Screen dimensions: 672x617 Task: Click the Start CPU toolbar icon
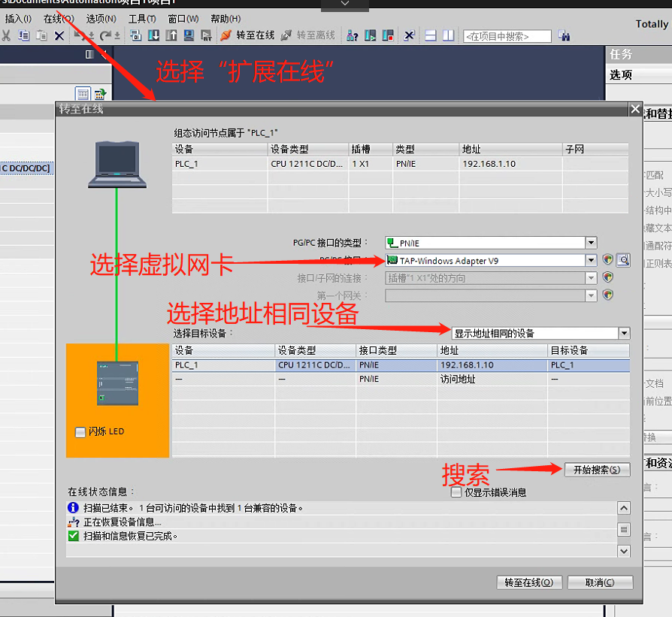coord(370,35)
